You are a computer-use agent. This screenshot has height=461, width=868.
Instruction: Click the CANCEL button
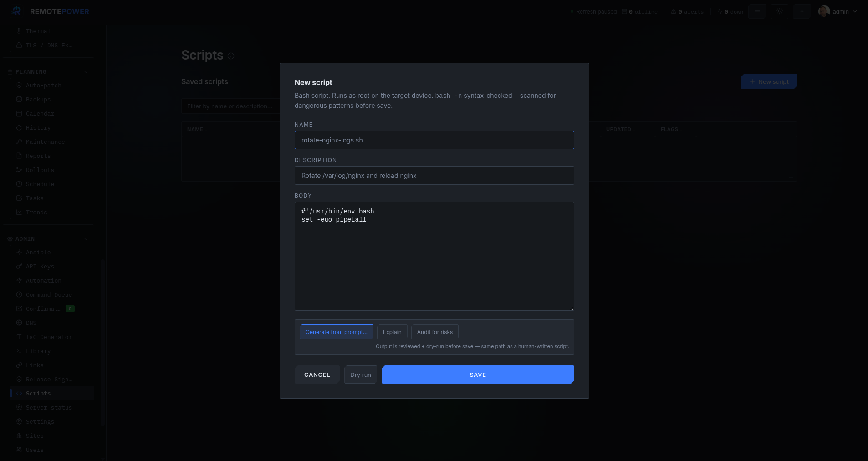[x=317, y=375]
